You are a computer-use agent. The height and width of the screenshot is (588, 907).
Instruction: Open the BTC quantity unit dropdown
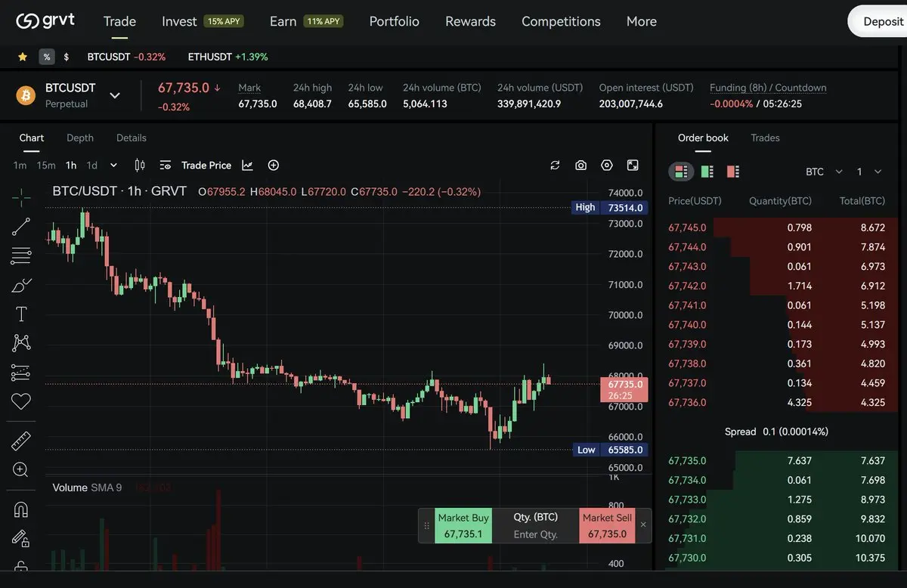(x=824, y=172)
